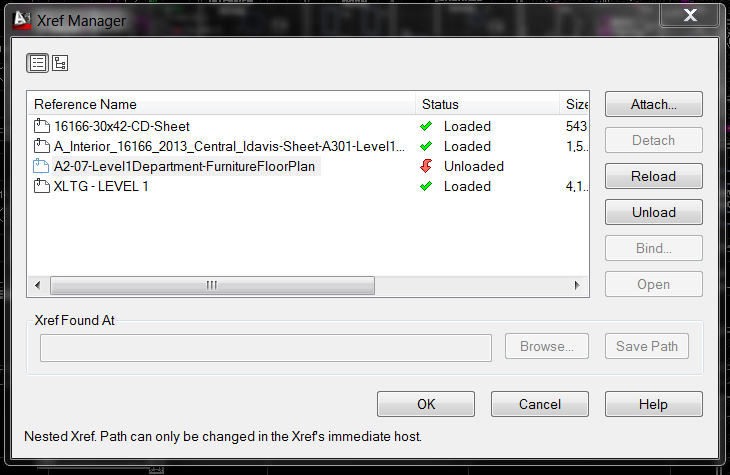
Task: Confirm with the OK button
Action: coord(426,404)
